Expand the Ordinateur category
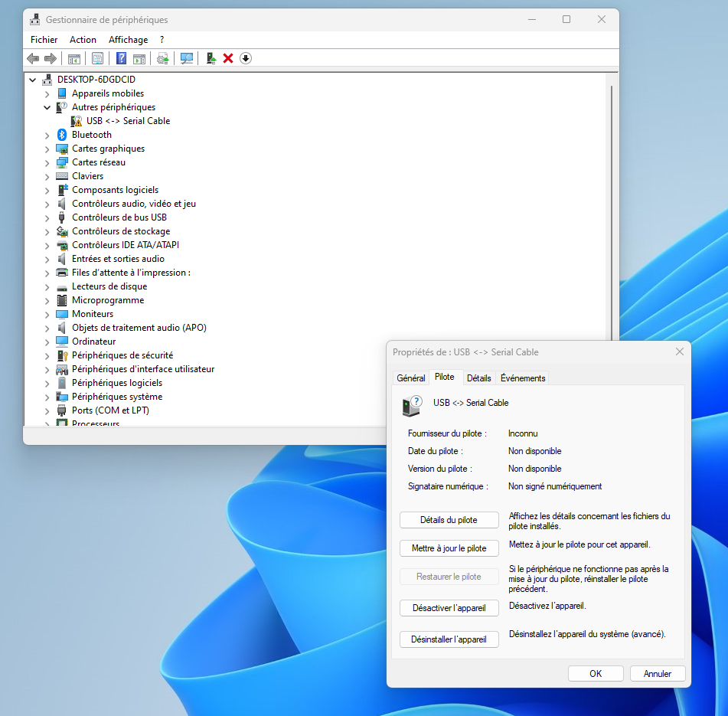The height and width of the screenshot is (716, 728). tap(47, 342)
